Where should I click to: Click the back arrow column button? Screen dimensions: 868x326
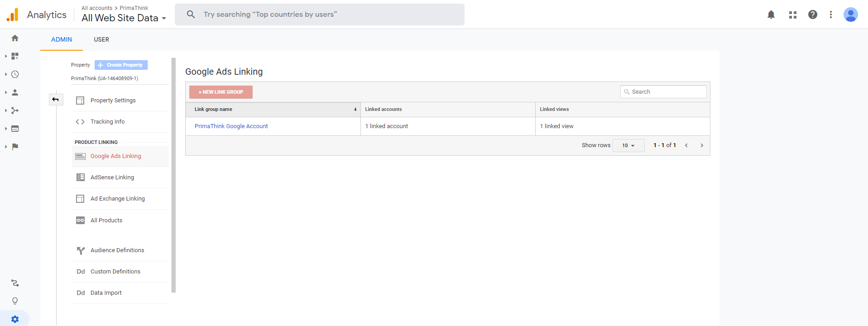pos(56,99)
